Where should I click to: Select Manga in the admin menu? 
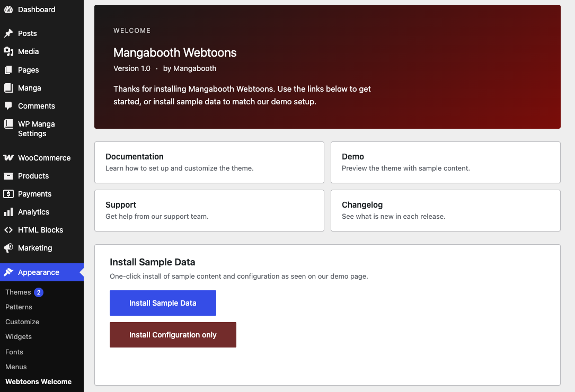[30, 88]
